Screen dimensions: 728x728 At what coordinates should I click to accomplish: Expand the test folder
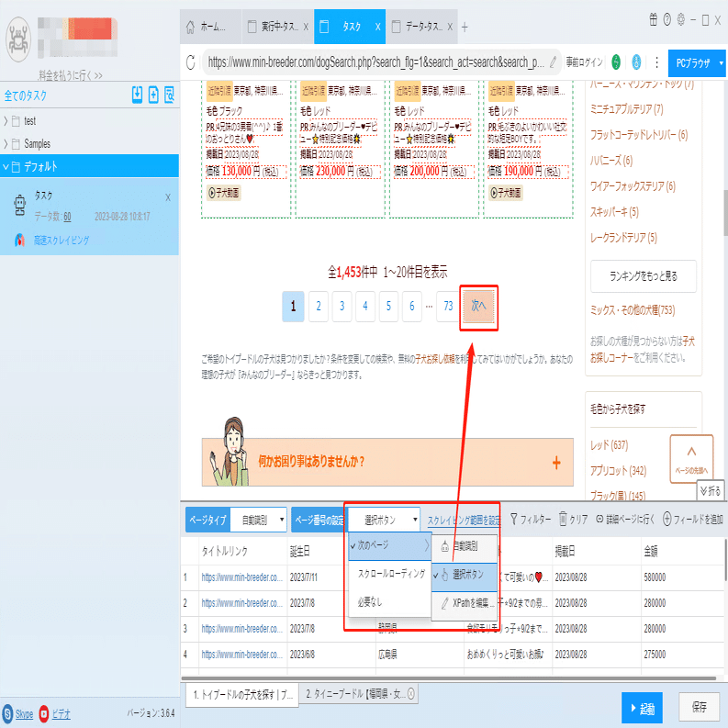[x=6, y=121]
